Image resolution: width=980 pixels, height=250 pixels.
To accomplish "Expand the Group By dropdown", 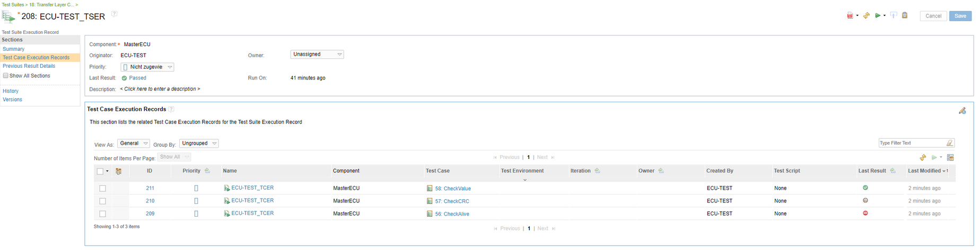I will pyautogui.click(x=199, y=144).
